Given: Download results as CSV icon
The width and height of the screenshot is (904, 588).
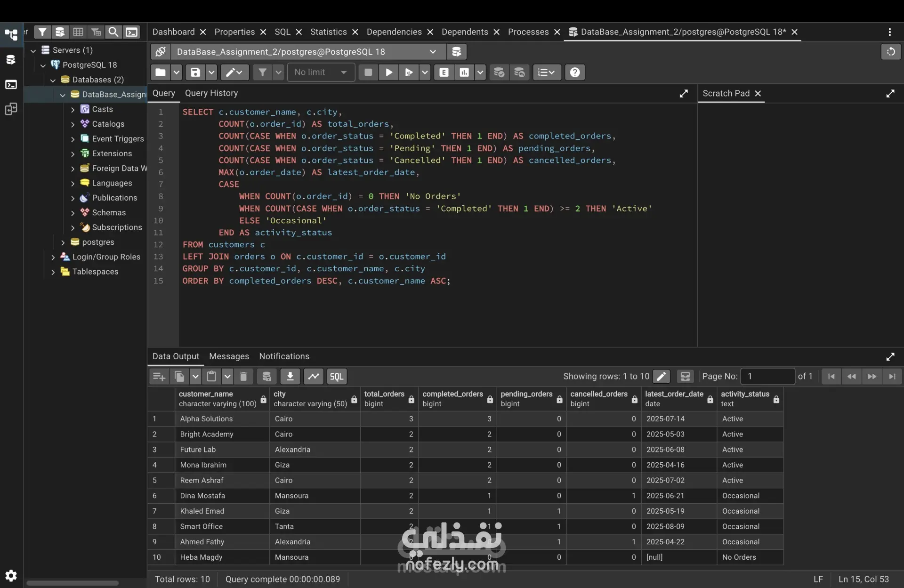Looking at the screenshot, I should pos(290,376).
